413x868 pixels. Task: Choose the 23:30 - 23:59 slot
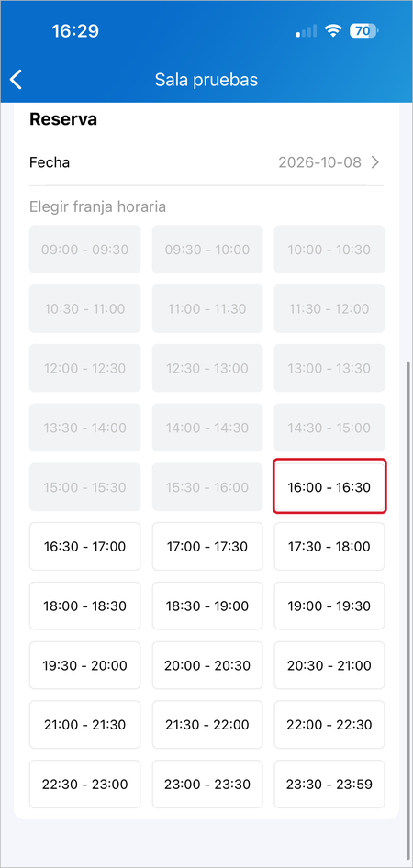(x=329, y=785)
